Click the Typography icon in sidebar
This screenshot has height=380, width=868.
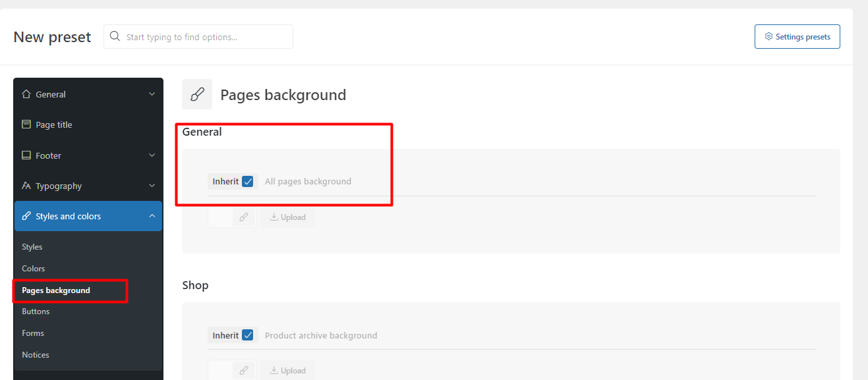click(26, 186)
